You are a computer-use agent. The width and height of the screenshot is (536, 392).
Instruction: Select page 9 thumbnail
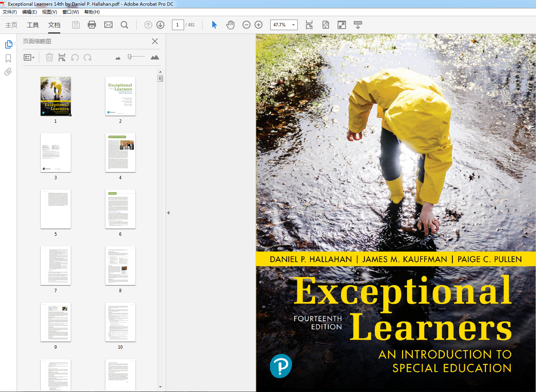(56, 322)
